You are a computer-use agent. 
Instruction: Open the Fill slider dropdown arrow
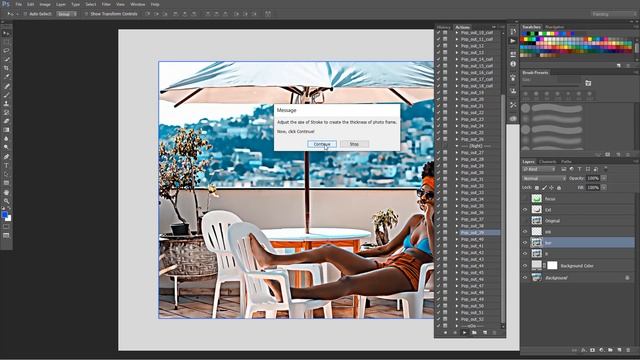point(604,188)
